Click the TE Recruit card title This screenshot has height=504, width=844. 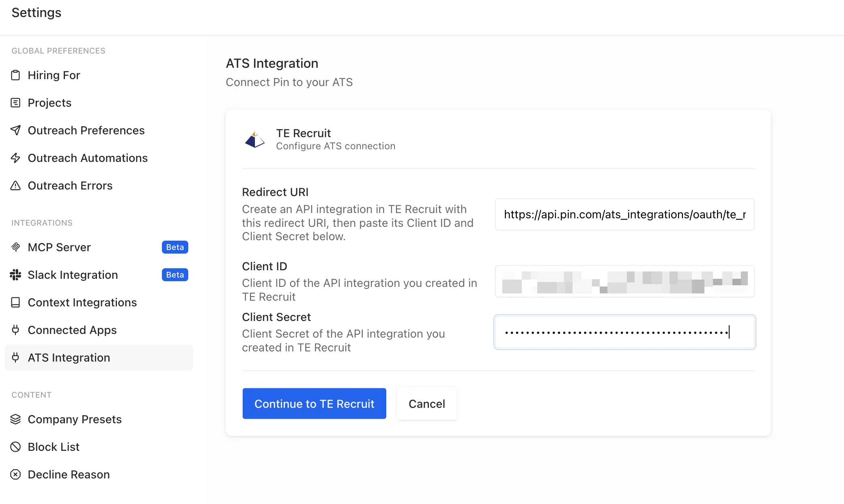[x=304, y=133]
